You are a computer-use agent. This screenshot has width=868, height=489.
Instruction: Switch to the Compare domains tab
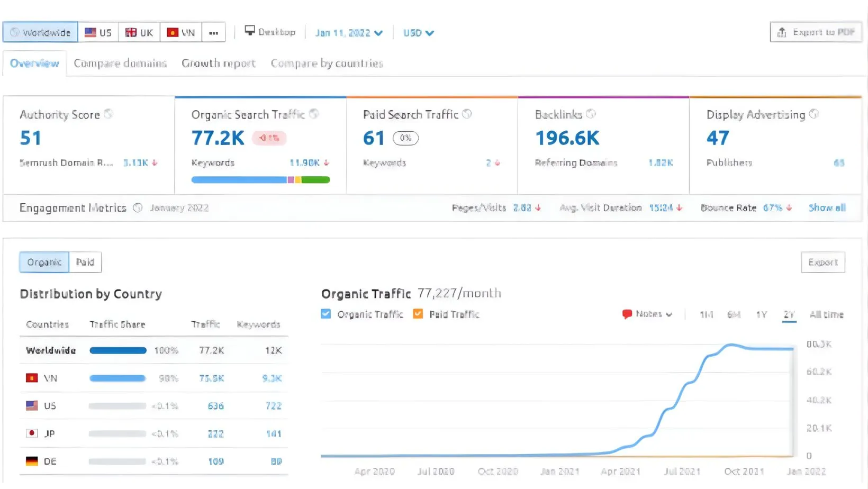point(120,64)
